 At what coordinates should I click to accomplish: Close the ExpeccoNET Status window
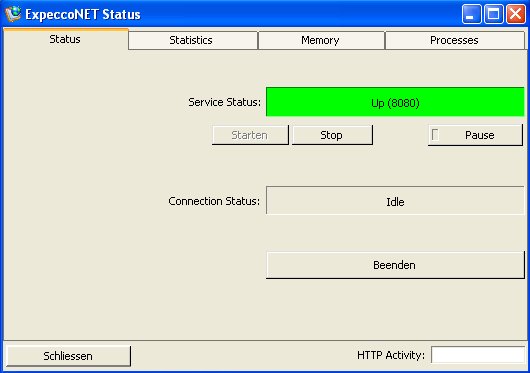click(515, 14)
